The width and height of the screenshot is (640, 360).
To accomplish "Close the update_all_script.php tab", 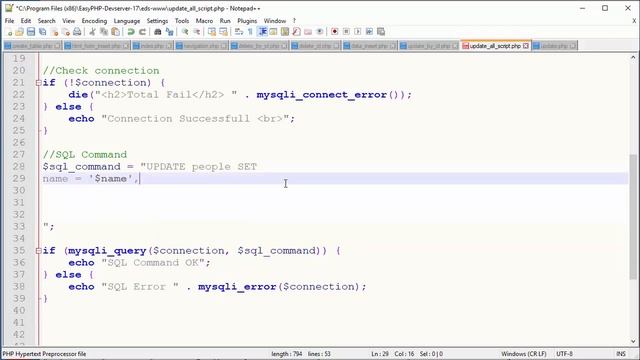I will tap(526, 46).
